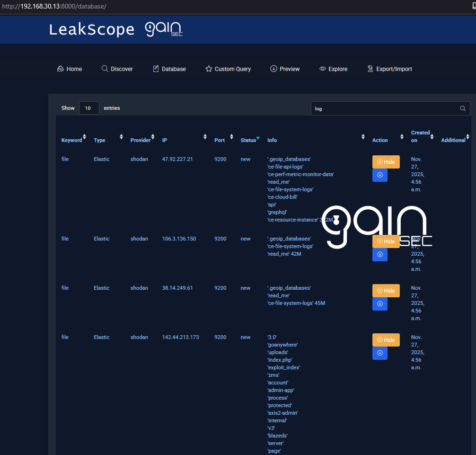Switch to the Home tab
Image resolution: width=476 pixels, height=455 pixels.
coord(69,69)
